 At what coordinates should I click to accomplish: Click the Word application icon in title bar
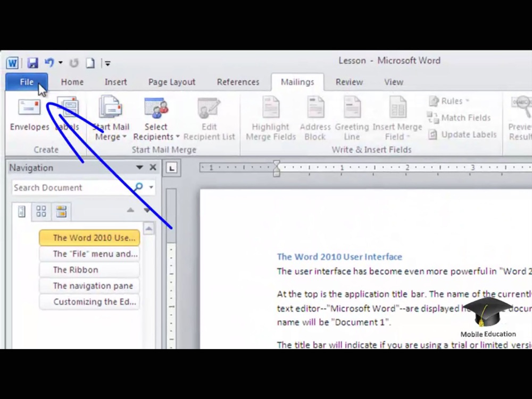tap(12, 63)
